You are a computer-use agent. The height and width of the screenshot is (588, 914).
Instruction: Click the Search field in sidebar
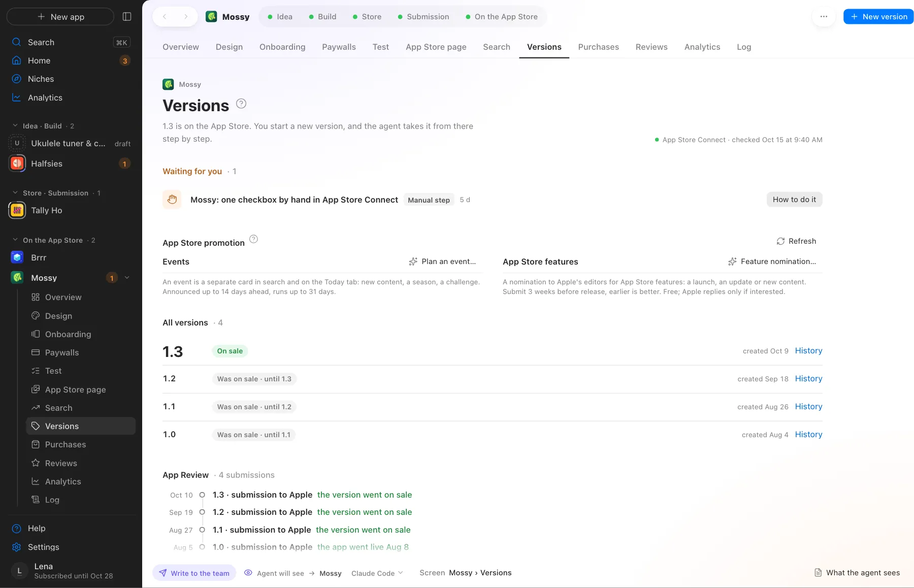coord(70,42)
